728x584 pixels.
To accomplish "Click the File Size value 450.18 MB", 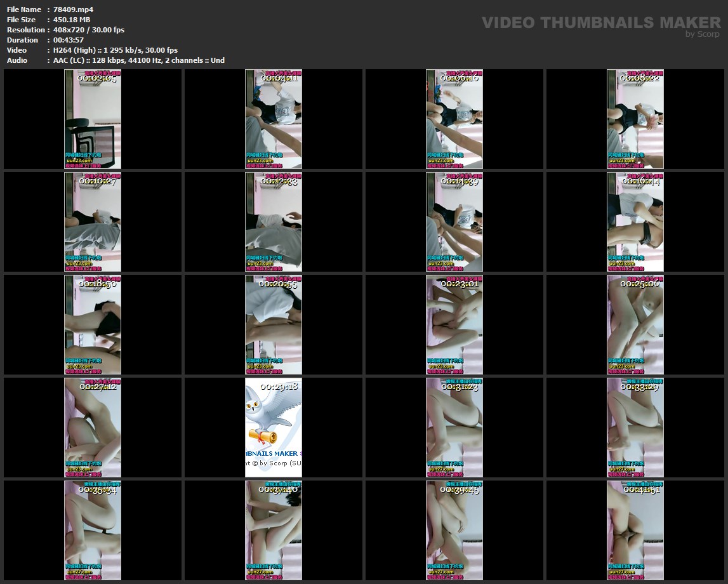I will coord(72,20).
